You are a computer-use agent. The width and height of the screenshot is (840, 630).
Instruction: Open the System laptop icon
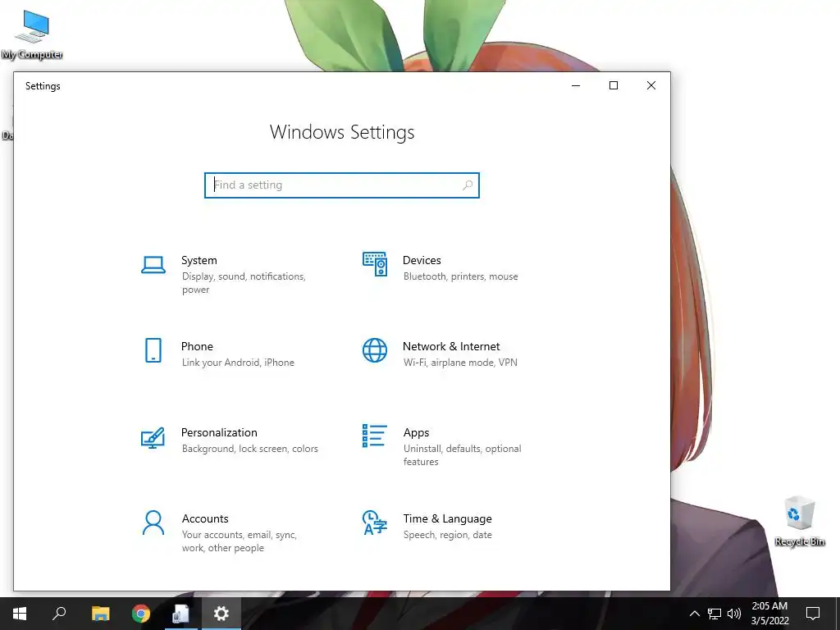pyautogui.click(x=153, y=265)
